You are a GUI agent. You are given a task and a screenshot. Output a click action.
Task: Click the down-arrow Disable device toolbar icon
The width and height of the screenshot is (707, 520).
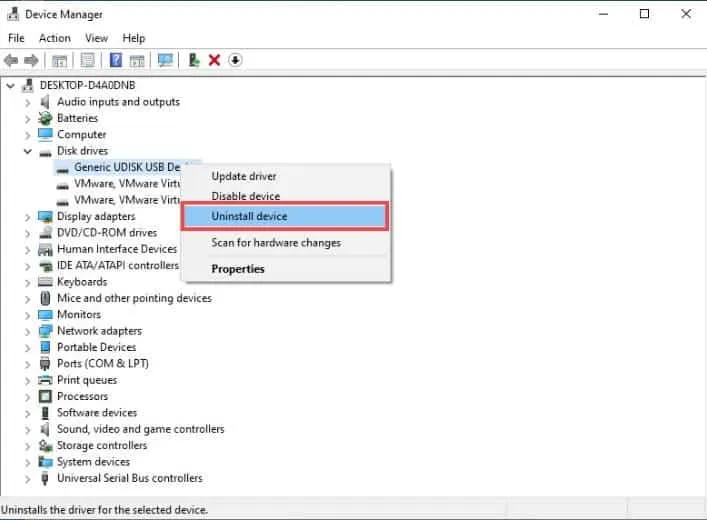click(235, 60)
